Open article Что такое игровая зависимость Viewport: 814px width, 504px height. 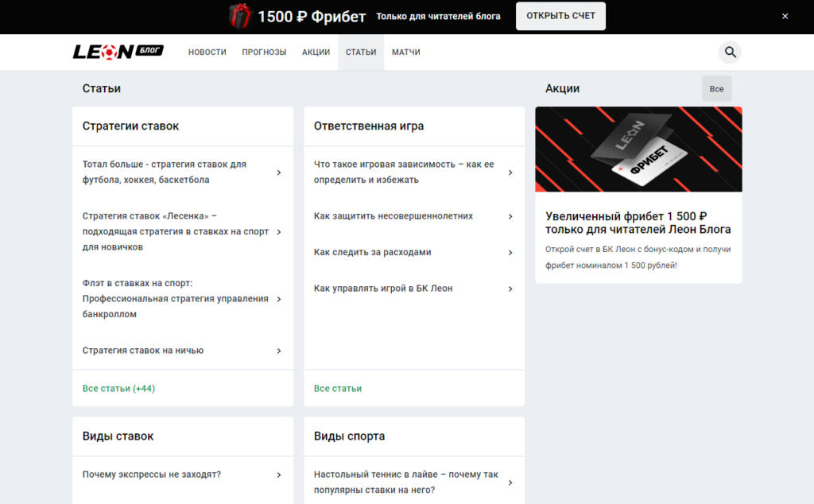(404, 172)
